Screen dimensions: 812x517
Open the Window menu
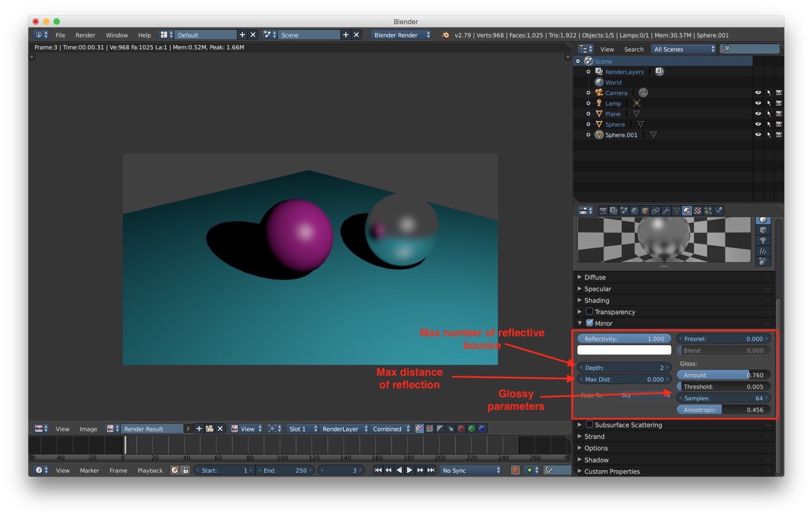pyautogui.click(x=117, y=35)
